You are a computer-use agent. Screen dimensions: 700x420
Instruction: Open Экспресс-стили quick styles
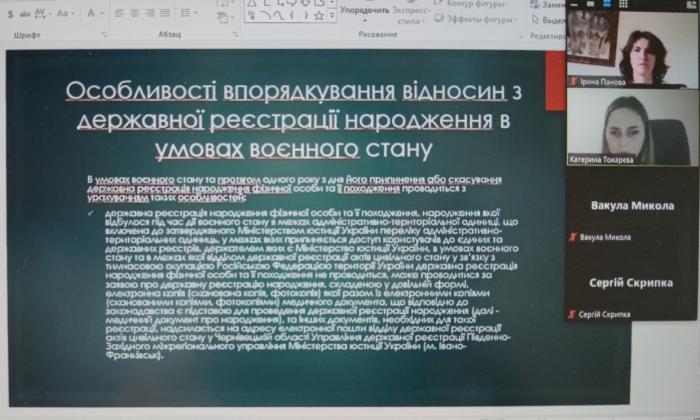click(x=409, y=14)
